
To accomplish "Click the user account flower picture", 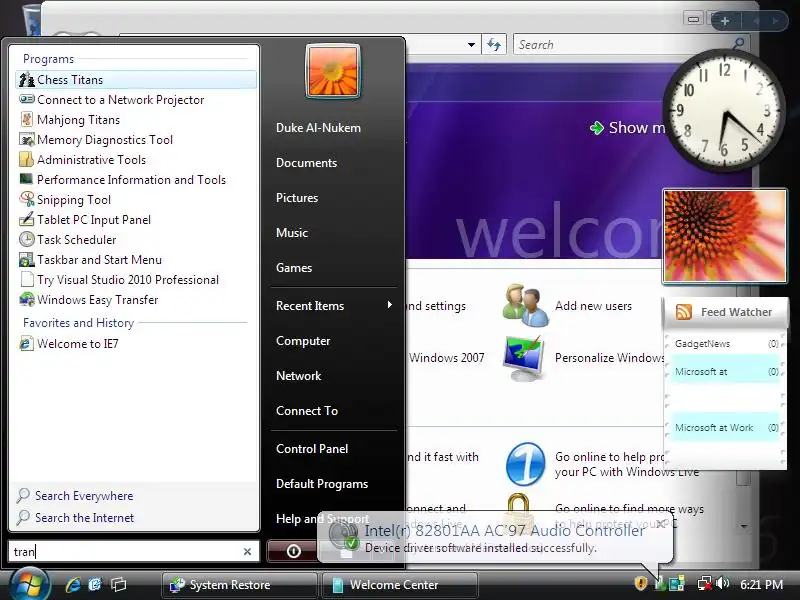I will pos(333,71).
